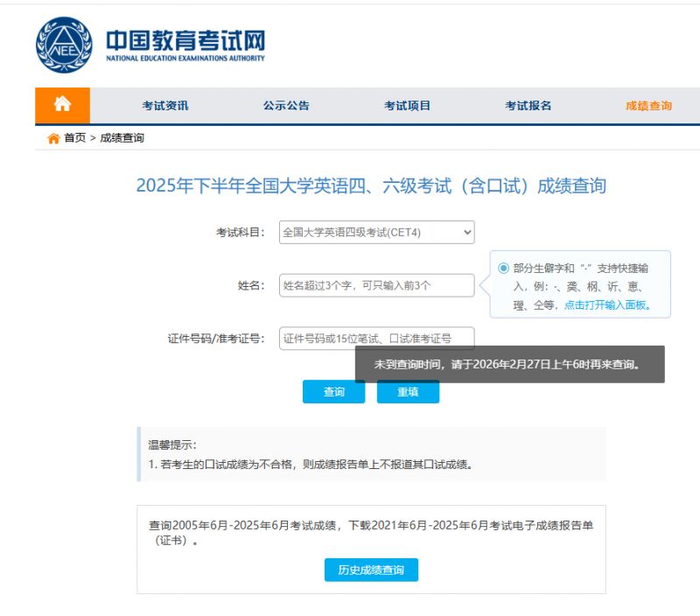700x616 pixels.
Task: Open the 考试资讯 menu
Action: [165, 106]
